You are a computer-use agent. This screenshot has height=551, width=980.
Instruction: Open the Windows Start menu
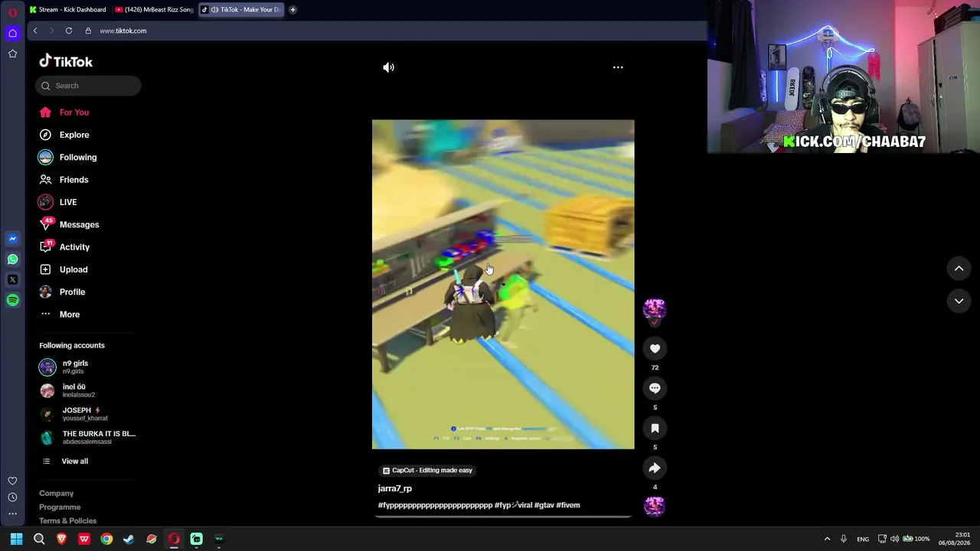[x=16, y=539]
